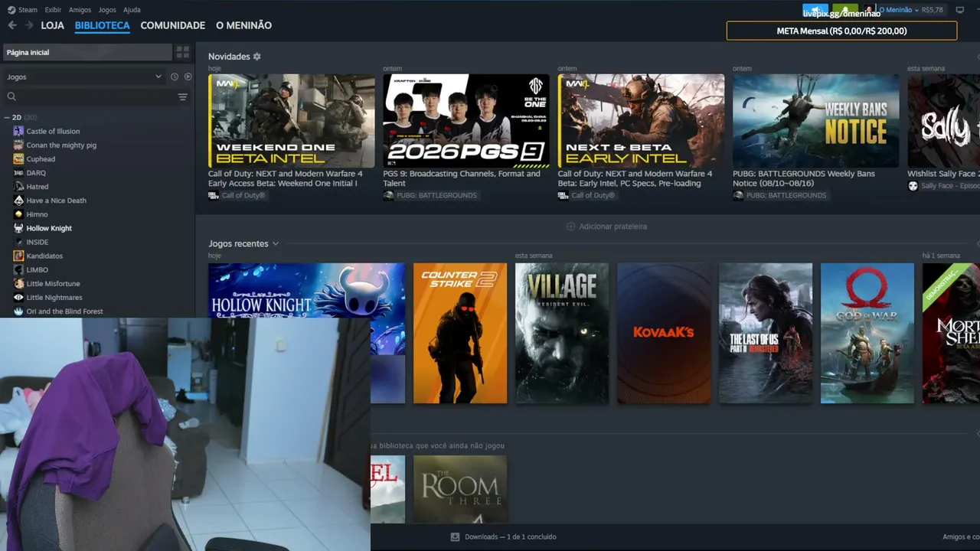Open Next & Beta Early Intel thumbnail
The height and width of the screenshot is (551, 980).
click(641, 121)
